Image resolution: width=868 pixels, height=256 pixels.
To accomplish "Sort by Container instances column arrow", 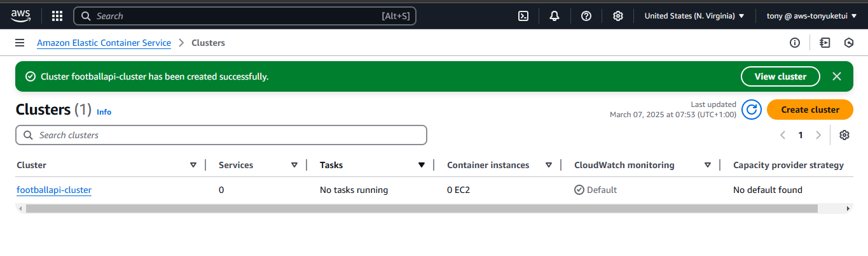I will click(549, 165).
